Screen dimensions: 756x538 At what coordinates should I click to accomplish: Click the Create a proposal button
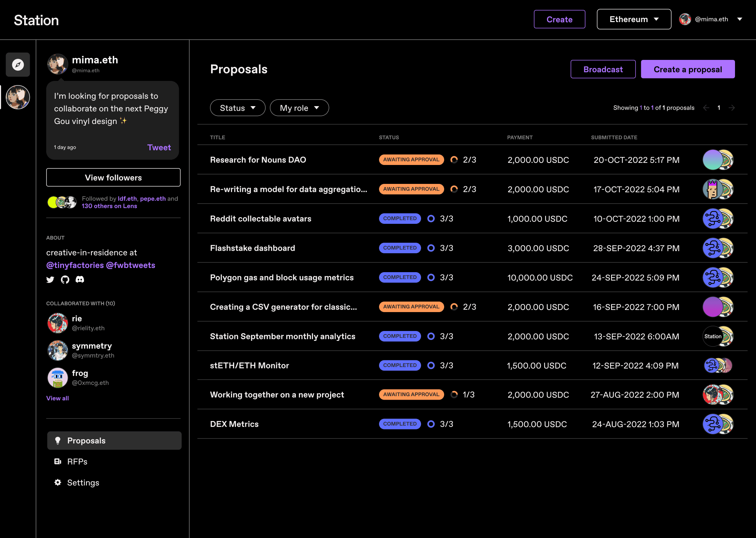(688, 69)
